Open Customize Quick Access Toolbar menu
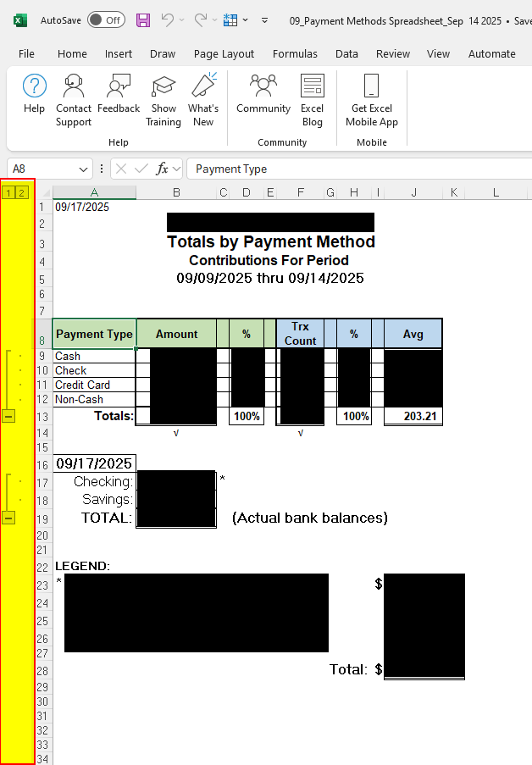This screenshot has height=765, width=532. [x=264, y=20]
